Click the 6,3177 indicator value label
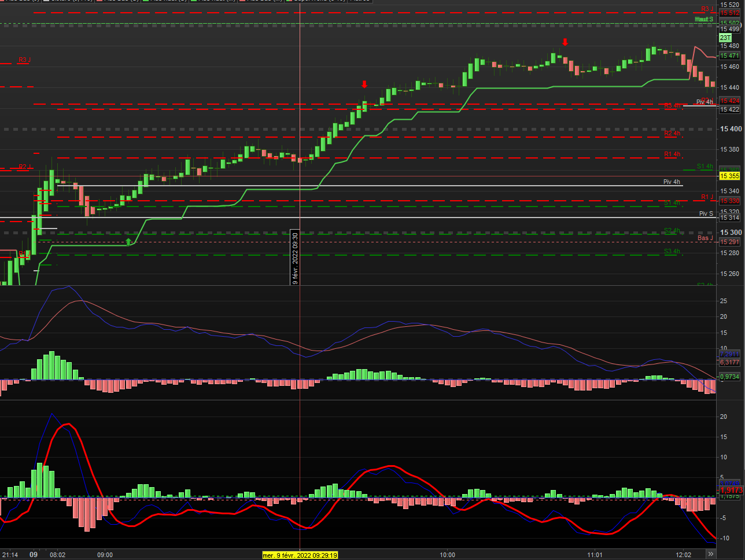The height and width of the screenshot is (560, 745). [x=729, y=362]
